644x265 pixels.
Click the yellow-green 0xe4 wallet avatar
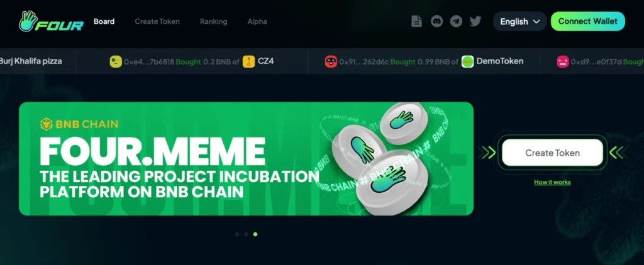pos(116,62)
